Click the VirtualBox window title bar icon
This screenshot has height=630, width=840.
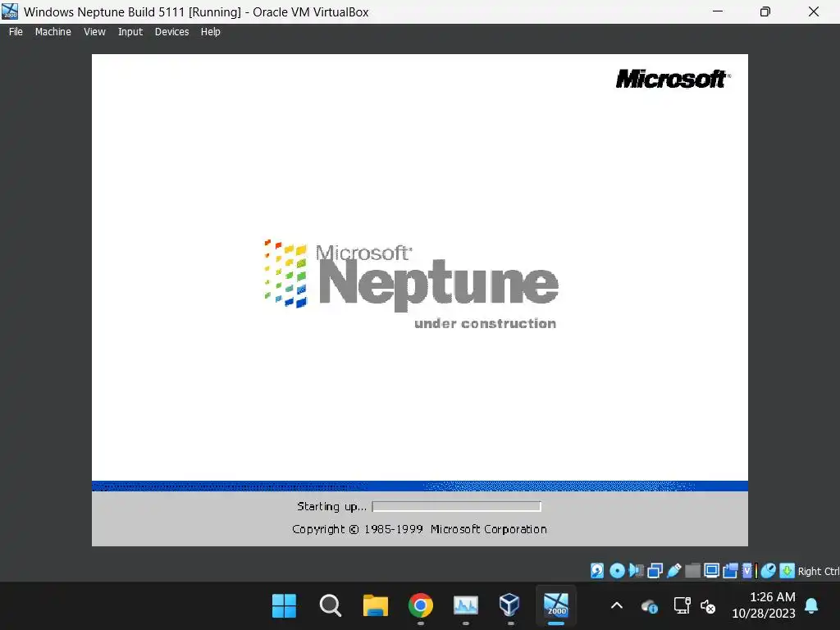(10, 11)
